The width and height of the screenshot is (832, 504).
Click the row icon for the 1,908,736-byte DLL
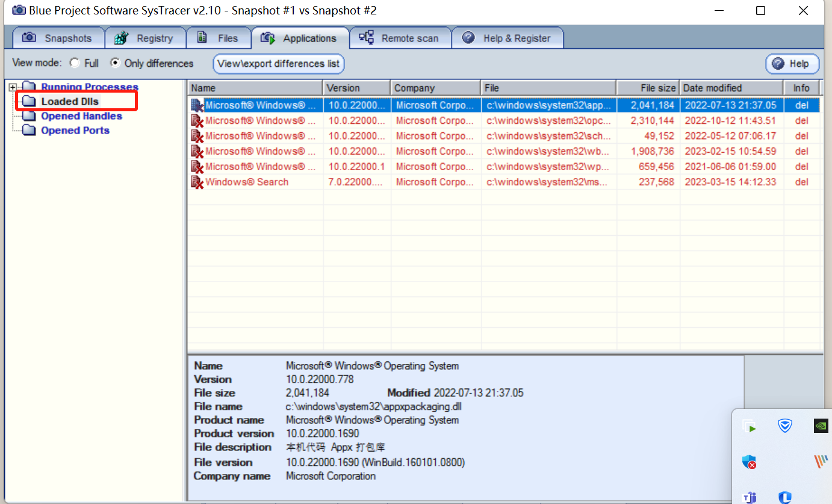tap(197, 152)
